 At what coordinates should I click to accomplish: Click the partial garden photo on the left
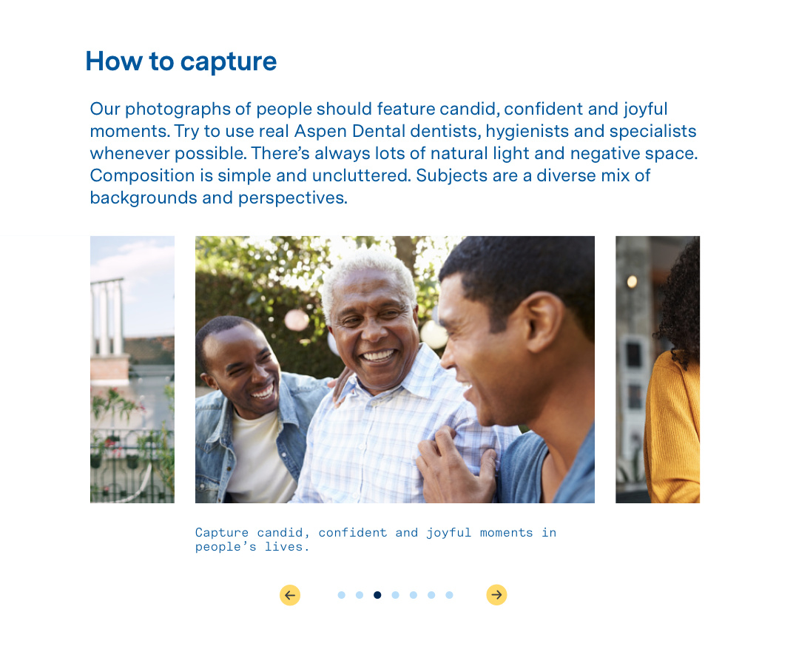[x=132, y=369]
